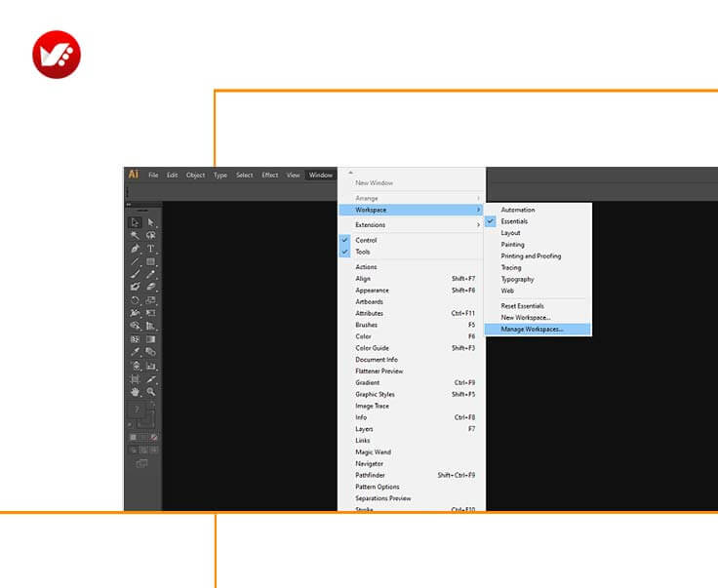Image resolution: width=718 pixels, height=588 pixels.
Task: Select the Column Graph tool
Action: pyautogui.click(x=150, y=366)
